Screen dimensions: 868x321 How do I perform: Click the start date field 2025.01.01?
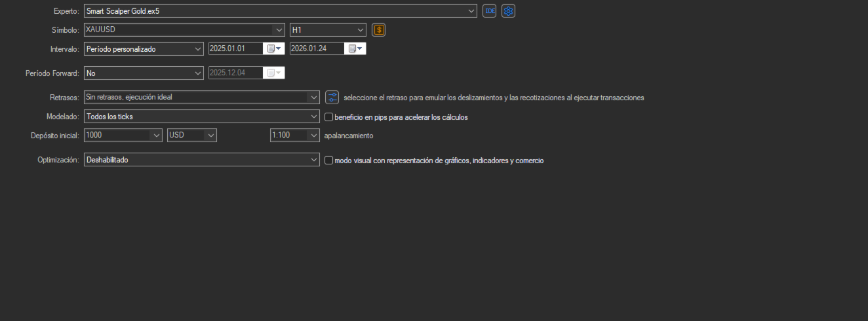(x=236, y=48)
